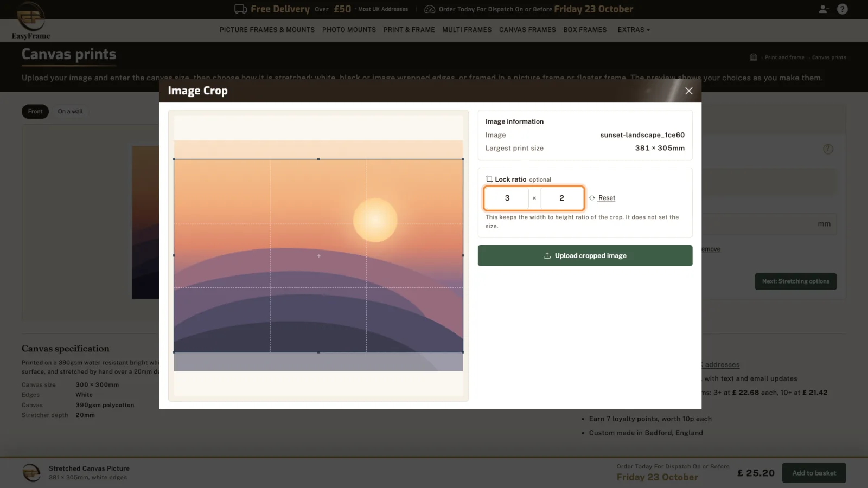Click the Reset ratio link
868x488 pixels.
pos(607,198)
